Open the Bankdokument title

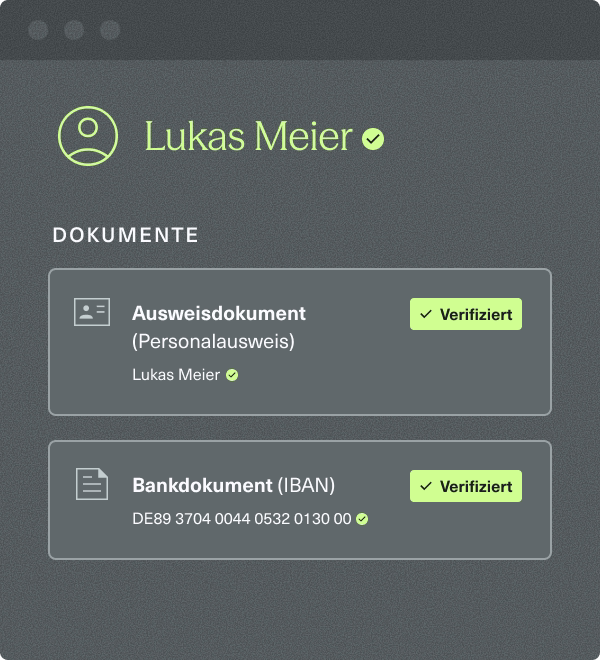coord(202,485)
